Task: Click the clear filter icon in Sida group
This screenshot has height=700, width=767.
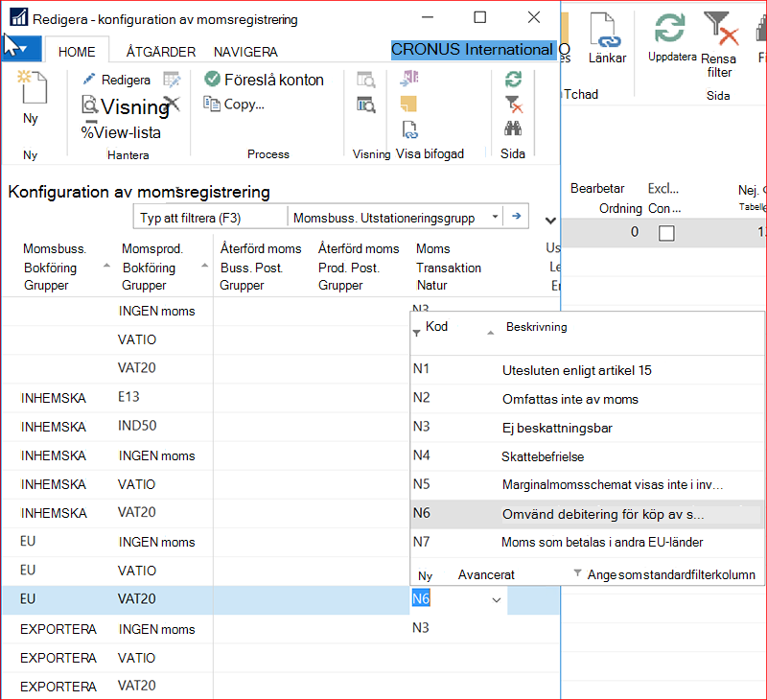Action: 514,104
